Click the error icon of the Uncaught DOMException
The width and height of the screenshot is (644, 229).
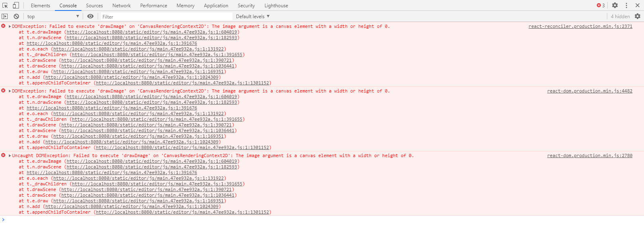tap(3, 155)
